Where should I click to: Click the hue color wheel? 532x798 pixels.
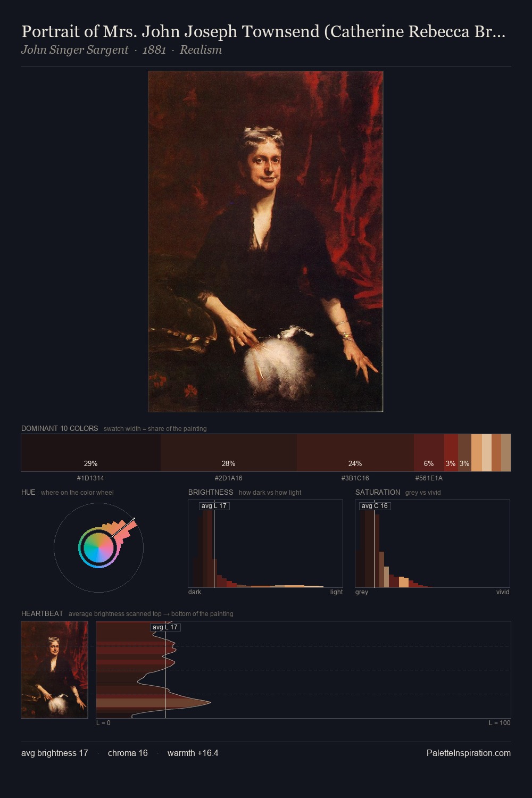98,547
